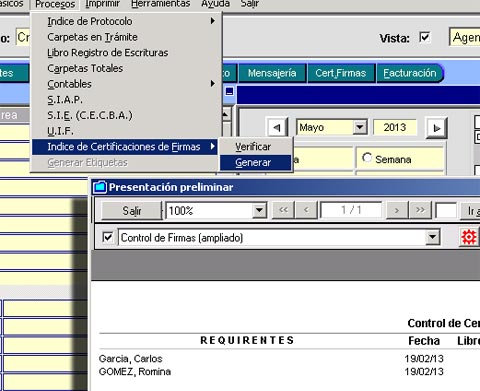Uncheck the Control de Firmas checkbox
The image size is (480, 391).
[108, 237]
